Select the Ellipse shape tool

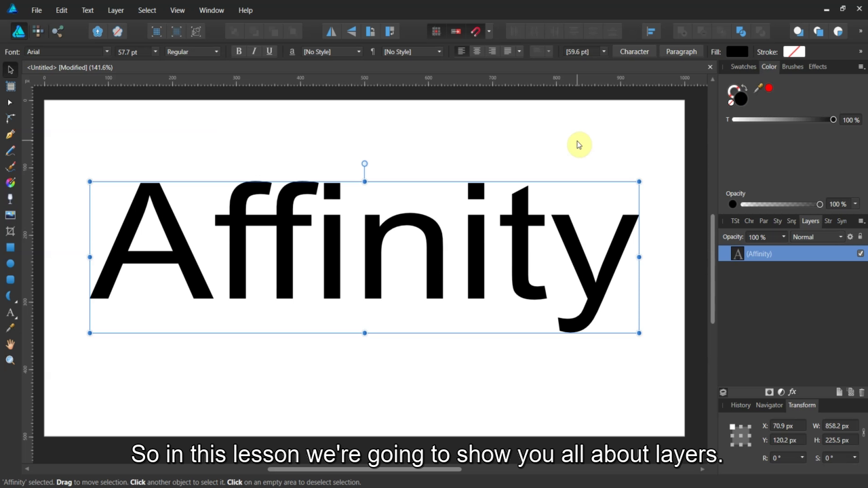(x=10, y=264)
